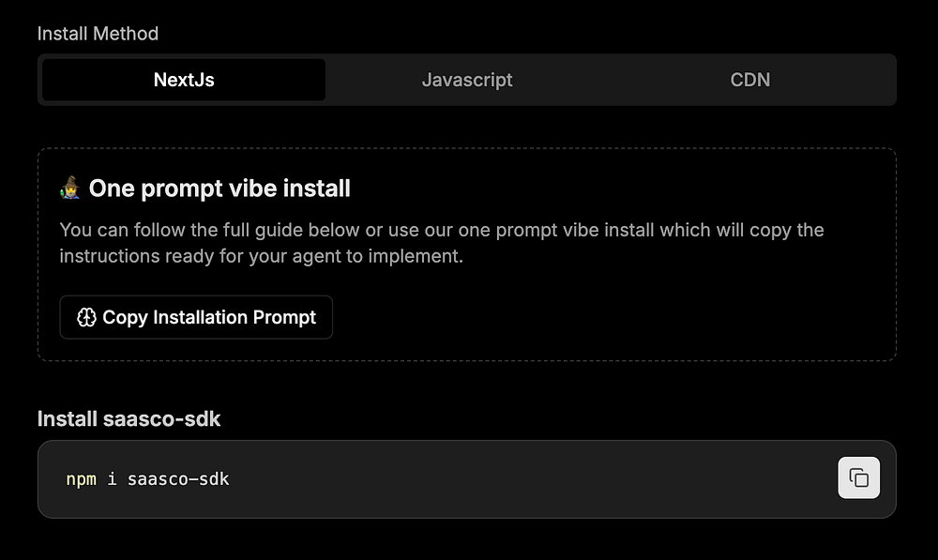Click the "saasco-sdk" package name in the command
The height and width of the screenshot is (560, 938).
click(178, 479)
